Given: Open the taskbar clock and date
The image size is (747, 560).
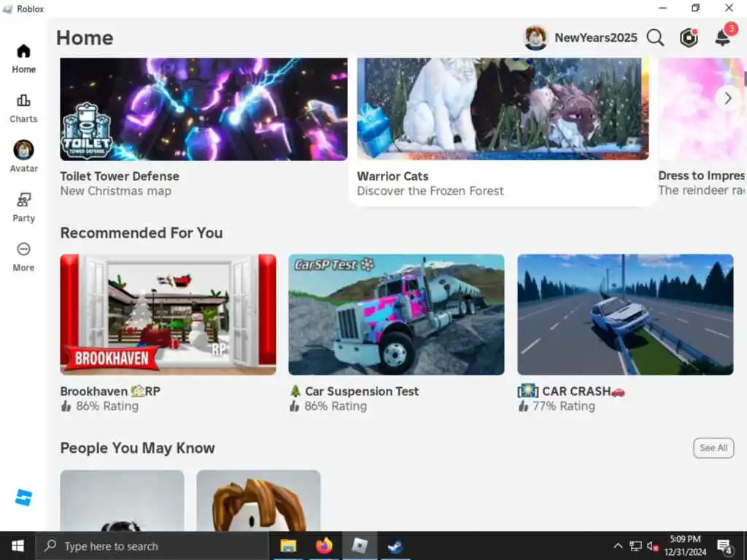Looking at the screenshot, I should [x=685, y=545].
